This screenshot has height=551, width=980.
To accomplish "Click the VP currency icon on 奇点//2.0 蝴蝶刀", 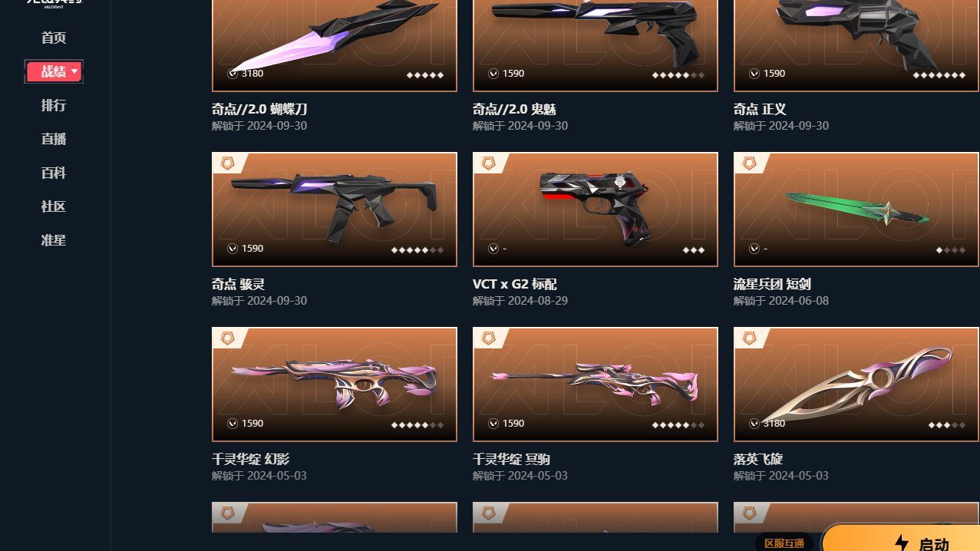I will [233, 74].
